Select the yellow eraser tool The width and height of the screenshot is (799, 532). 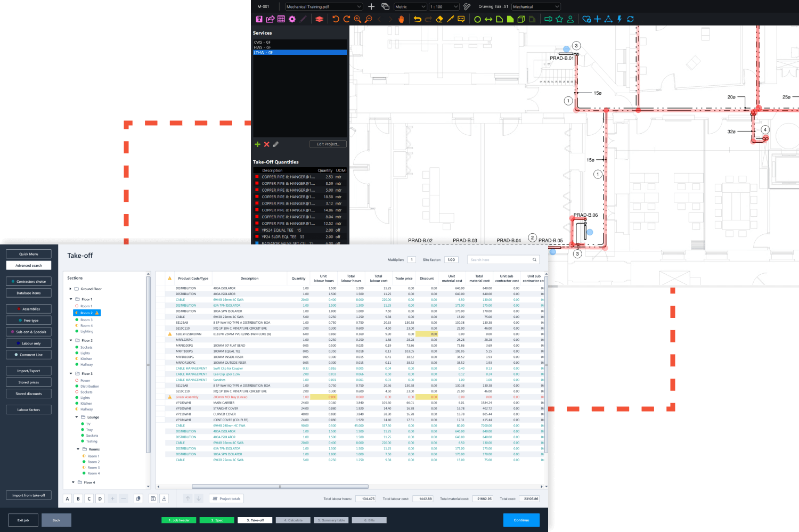[439, 19]
